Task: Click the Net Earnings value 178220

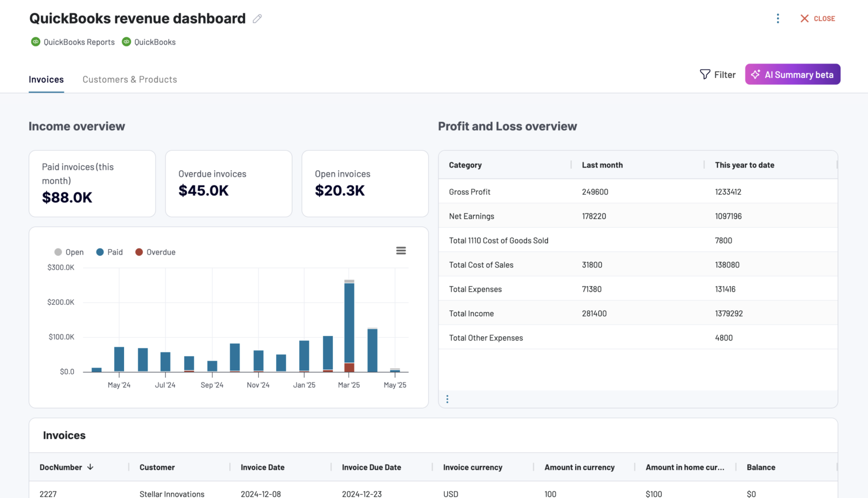Action: click(594, 216)
